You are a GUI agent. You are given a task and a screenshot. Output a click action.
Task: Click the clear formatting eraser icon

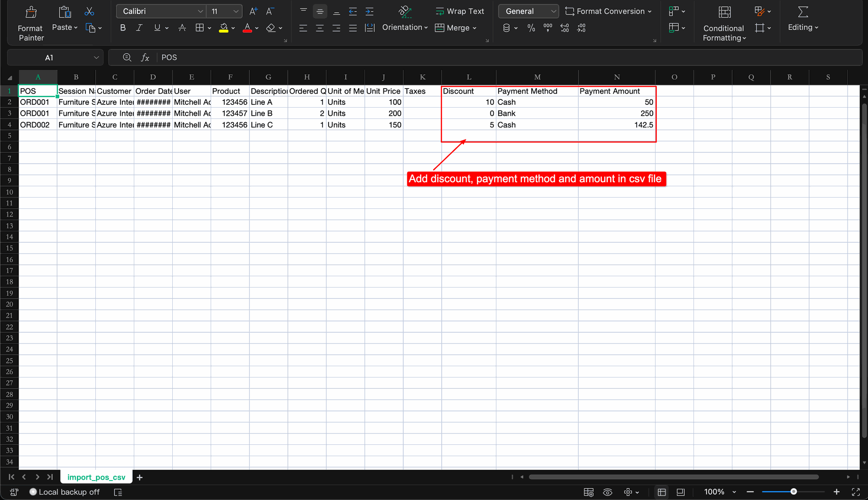click(x=271, y=28)
